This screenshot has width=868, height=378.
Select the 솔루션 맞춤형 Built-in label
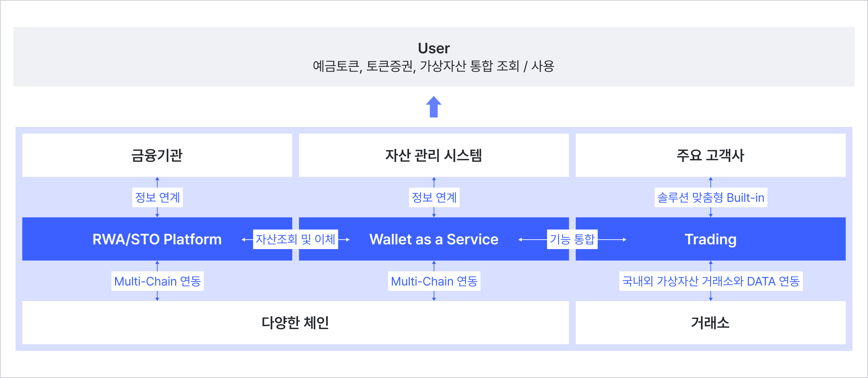711,197
